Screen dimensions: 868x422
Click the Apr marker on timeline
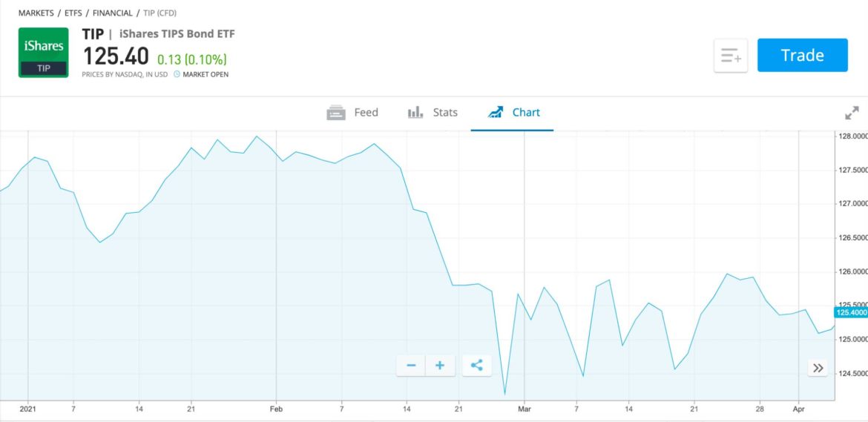point(798,409)
